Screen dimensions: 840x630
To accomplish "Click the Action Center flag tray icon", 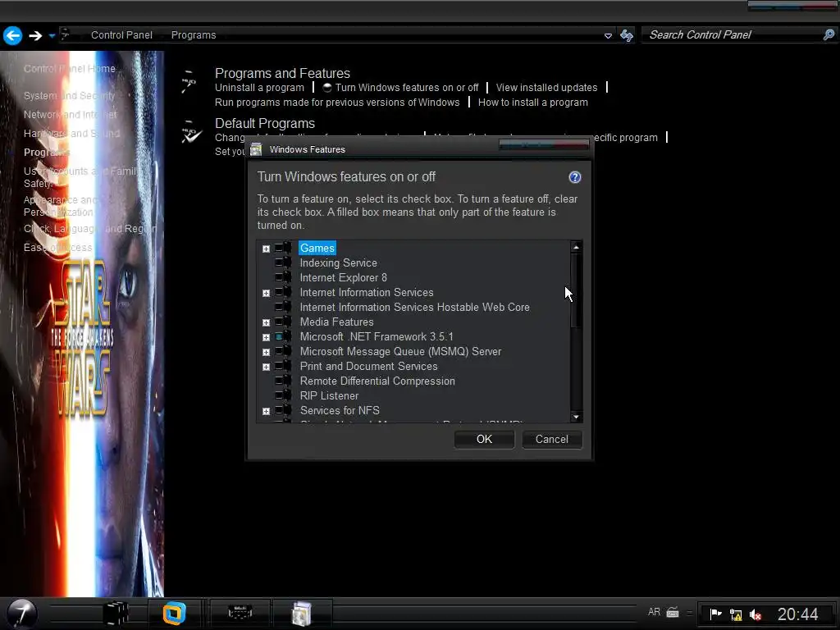I will coord(715,614).
